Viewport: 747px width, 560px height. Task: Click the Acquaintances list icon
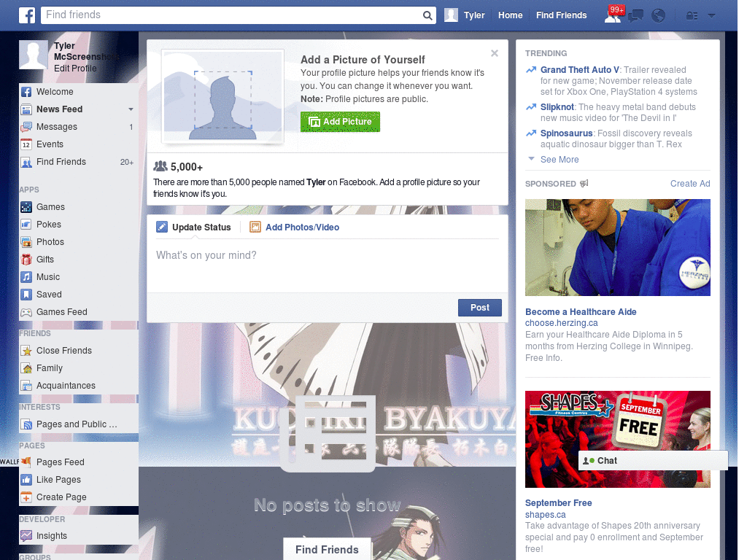click(x=27, y=386)
